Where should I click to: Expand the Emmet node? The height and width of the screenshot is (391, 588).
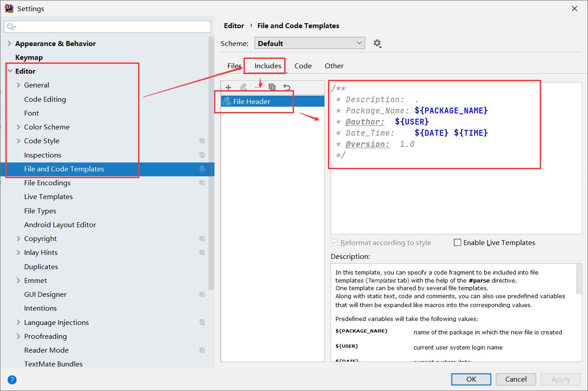pyautogui.click(x=18, y=280)
